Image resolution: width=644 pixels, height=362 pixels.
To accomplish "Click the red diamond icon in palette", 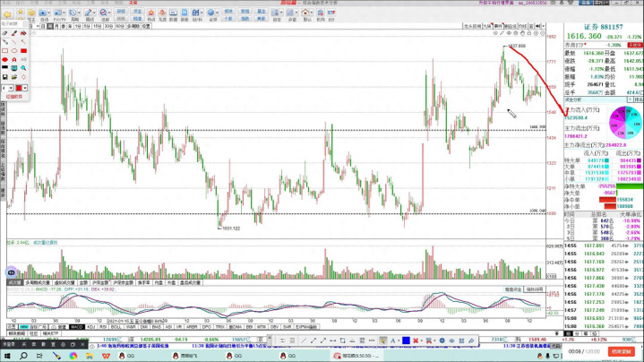I will coord(23,77).
